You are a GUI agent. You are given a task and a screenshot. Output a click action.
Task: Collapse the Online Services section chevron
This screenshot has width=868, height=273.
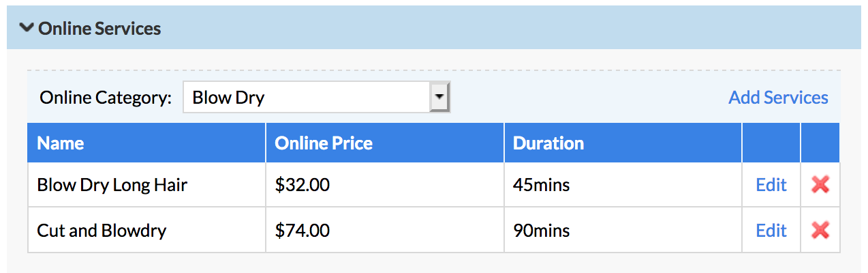[27, 28]
